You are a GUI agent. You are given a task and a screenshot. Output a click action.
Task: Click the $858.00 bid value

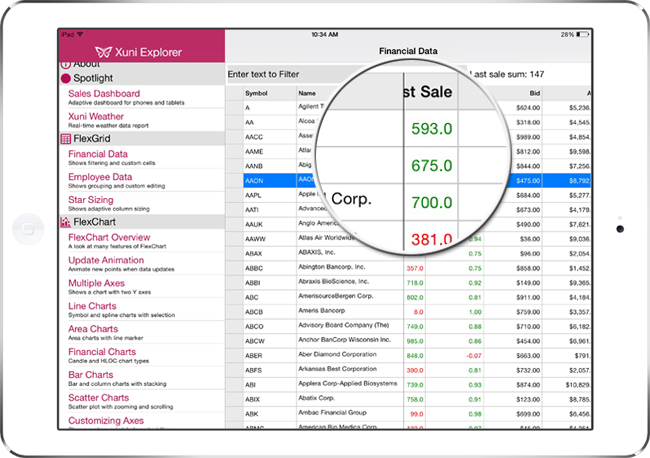(528, 268)
